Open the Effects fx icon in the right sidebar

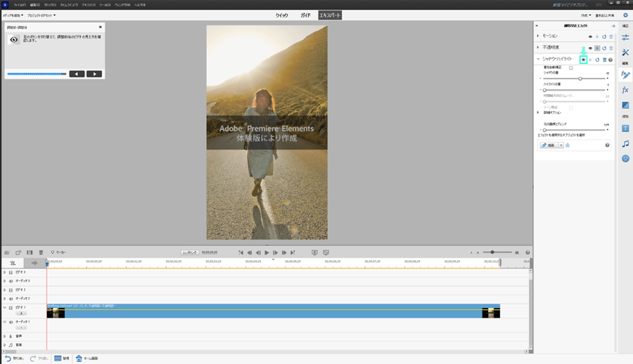[625, 90]
